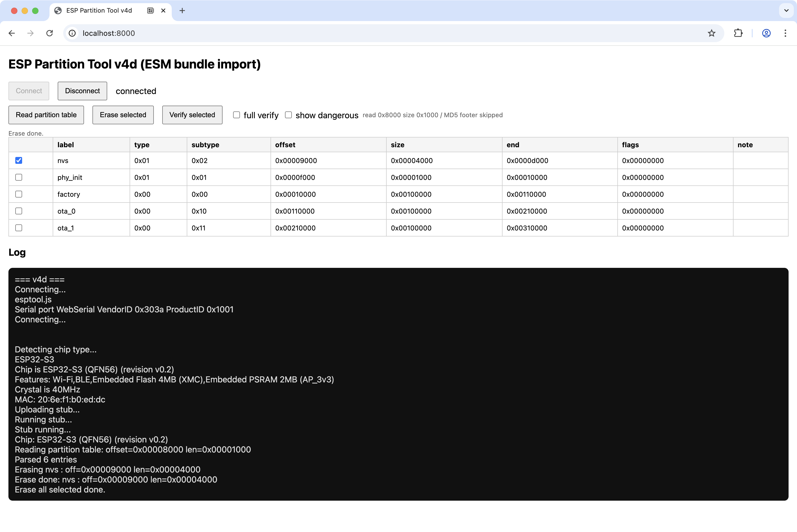Click the MD5 footer skipped note
The height and width of the screenshot is (532, 797).
click(x=473, y=115)
